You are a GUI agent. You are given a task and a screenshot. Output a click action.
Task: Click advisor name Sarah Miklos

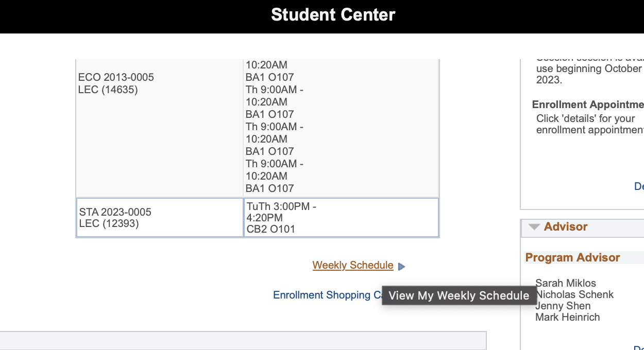pos(566,283)
